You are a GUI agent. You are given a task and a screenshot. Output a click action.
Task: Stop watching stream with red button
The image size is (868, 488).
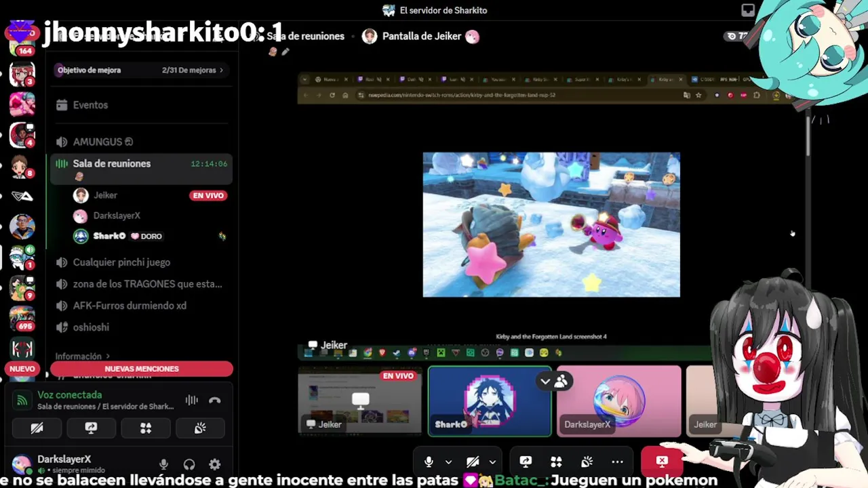(662, 462)
